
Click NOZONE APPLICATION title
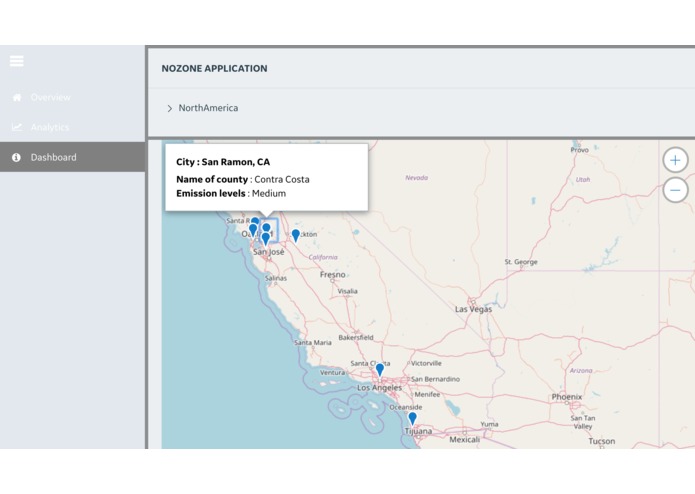pos(215,69)
